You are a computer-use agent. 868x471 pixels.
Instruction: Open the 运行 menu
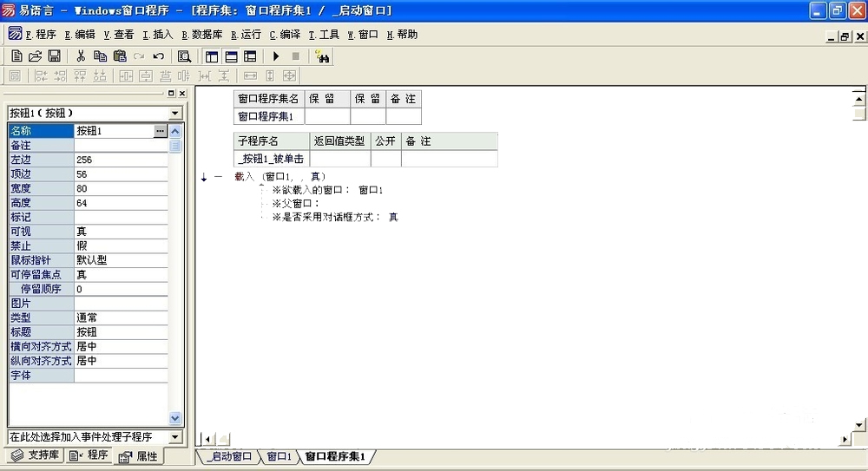pos(246,35)
